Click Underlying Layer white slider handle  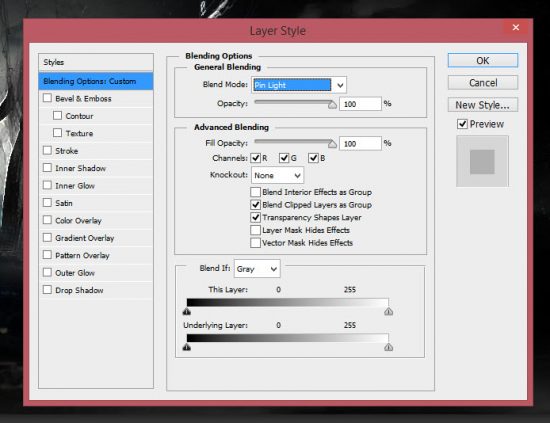(x=388, y=347)
